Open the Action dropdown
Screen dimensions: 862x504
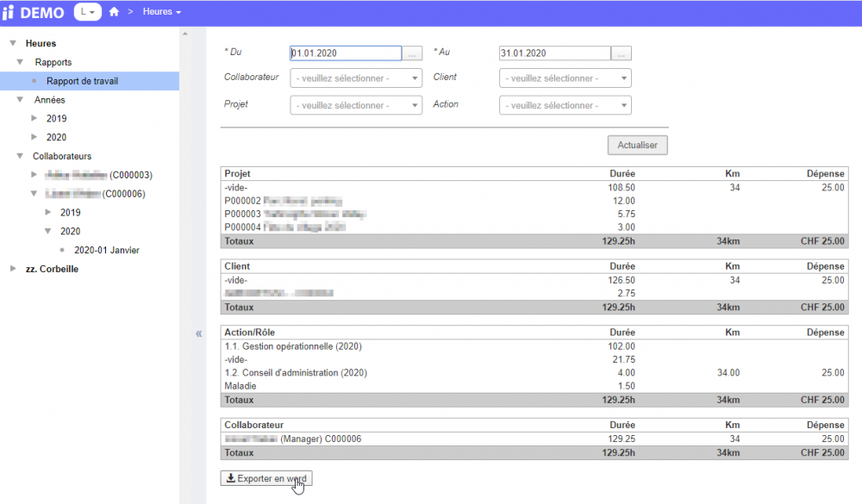tap(565, 105)
